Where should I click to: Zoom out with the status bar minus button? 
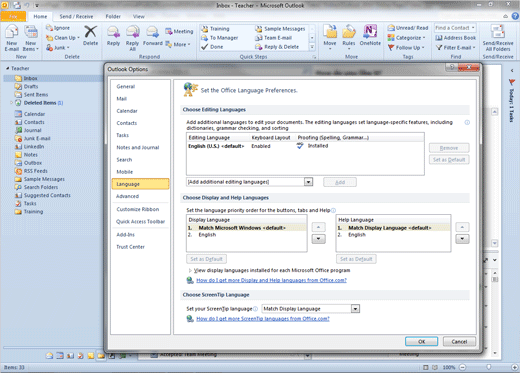point(463,367)
